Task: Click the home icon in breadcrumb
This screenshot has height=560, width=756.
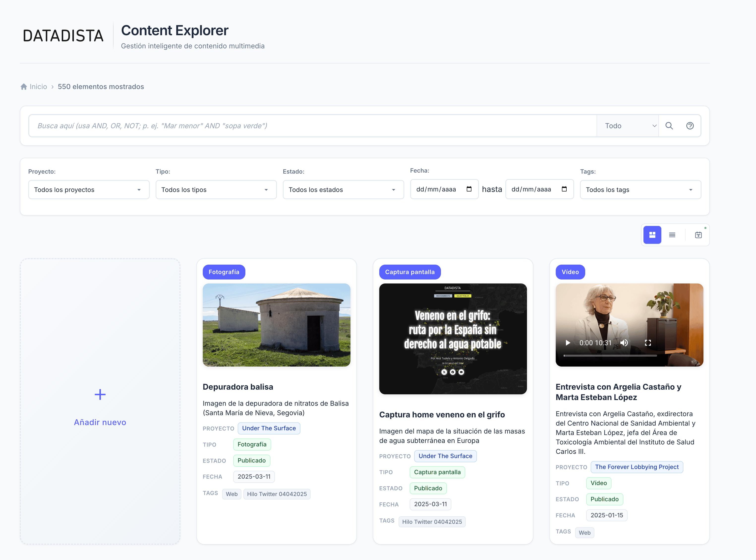Action: click(x=24, y=87)
